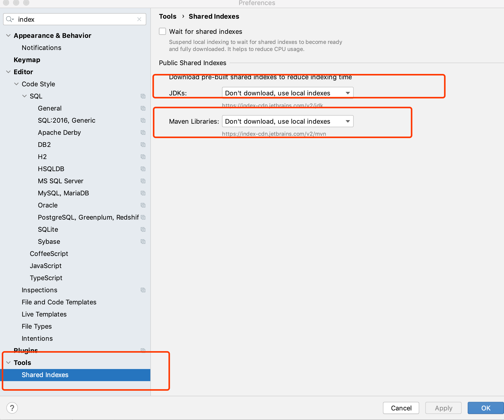Image resolution: width=504 pixels, height=420 pixels.
Task: Click project-level icon next to Inspections
Action: [143, 290]
